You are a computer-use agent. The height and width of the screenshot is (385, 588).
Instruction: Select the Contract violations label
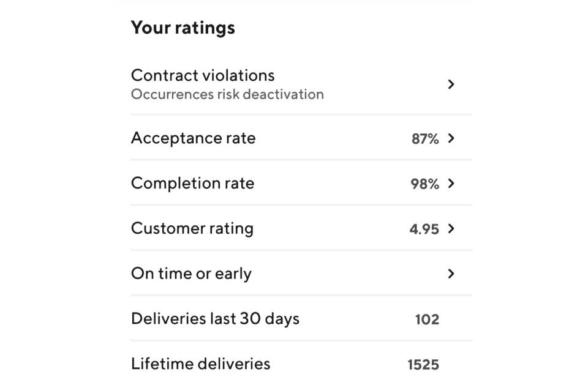[203, 75]
